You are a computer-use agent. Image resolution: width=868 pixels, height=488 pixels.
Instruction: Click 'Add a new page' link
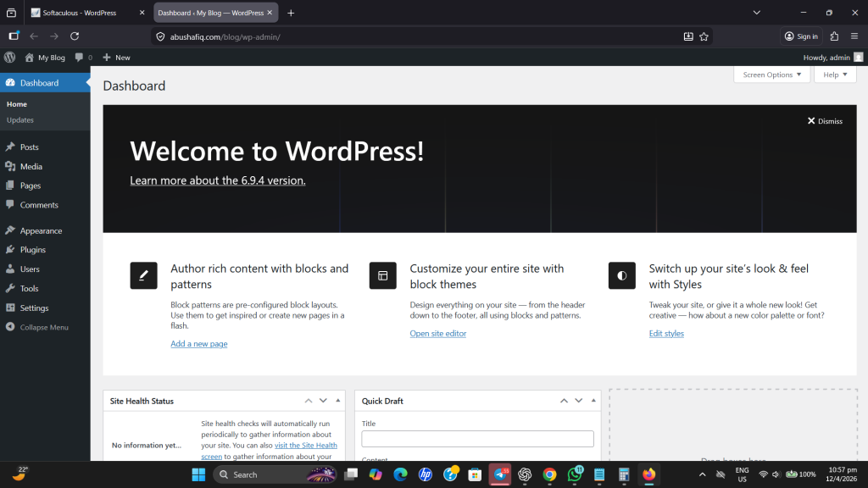point(198,344)
